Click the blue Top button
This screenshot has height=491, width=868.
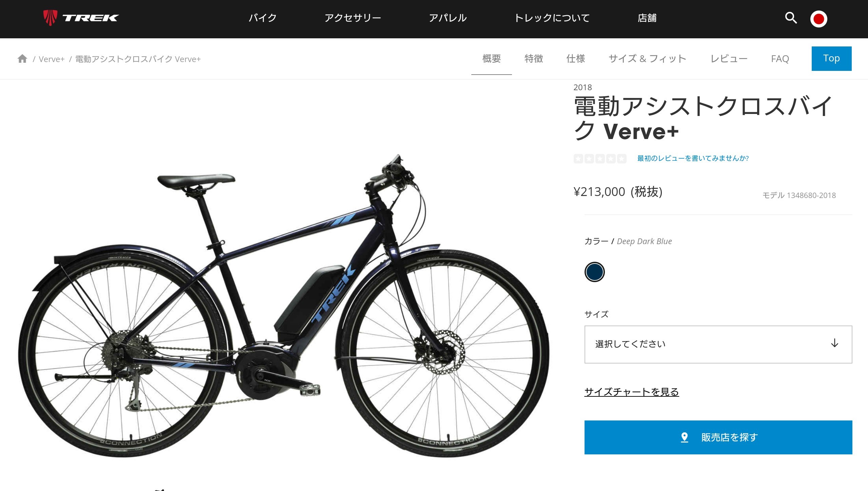click(x=831, y=59)
